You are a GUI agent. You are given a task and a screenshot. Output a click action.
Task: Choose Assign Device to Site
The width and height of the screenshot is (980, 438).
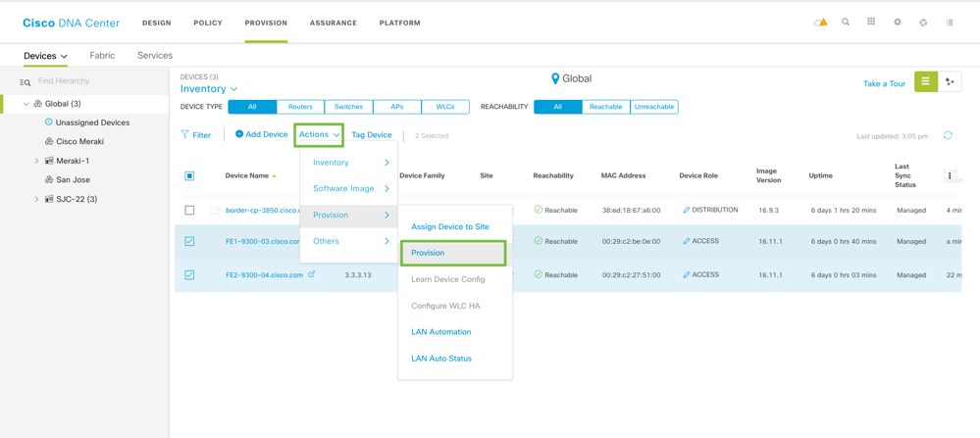pyautogui.click(x=450, y=226)
